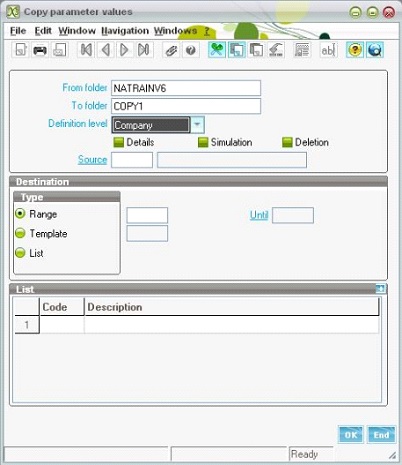Expand the List section corner icon
The width and height of the screenshot is (402, 465).
380,288
